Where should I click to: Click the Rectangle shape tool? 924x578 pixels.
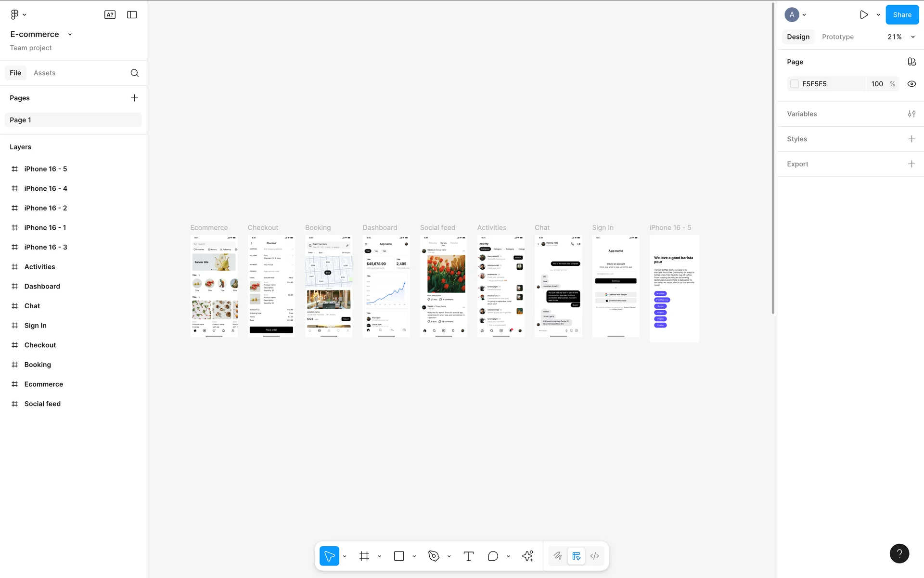[x=399, y=556]
